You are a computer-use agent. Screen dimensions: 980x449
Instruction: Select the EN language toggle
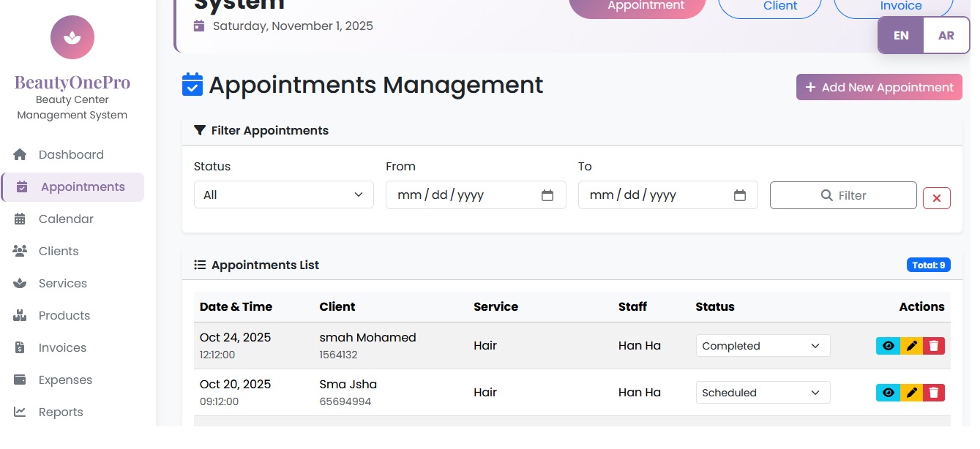(900, 35)
